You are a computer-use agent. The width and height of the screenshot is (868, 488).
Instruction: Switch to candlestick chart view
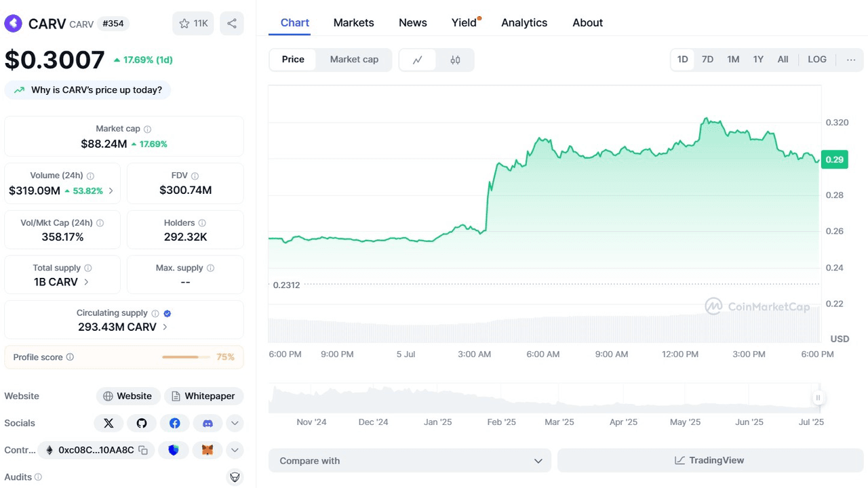pos(455,60)
